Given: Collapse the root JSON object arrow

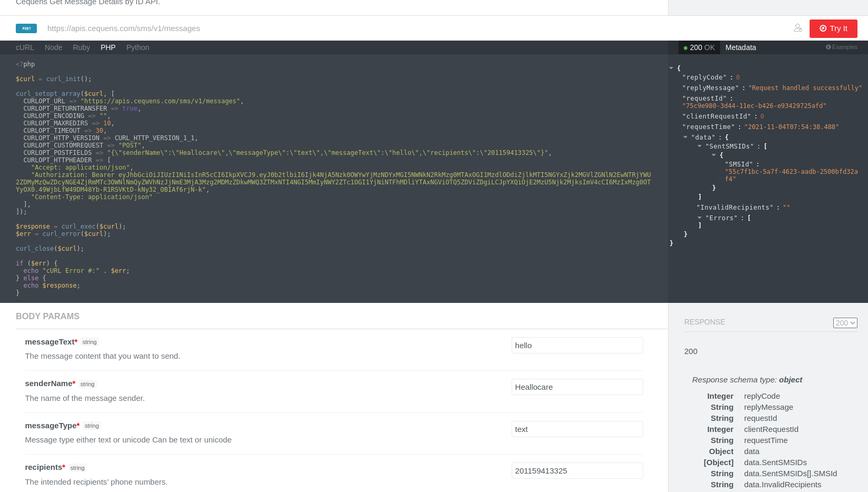Looking at the screenshot, I should click(x=671, y=68).
